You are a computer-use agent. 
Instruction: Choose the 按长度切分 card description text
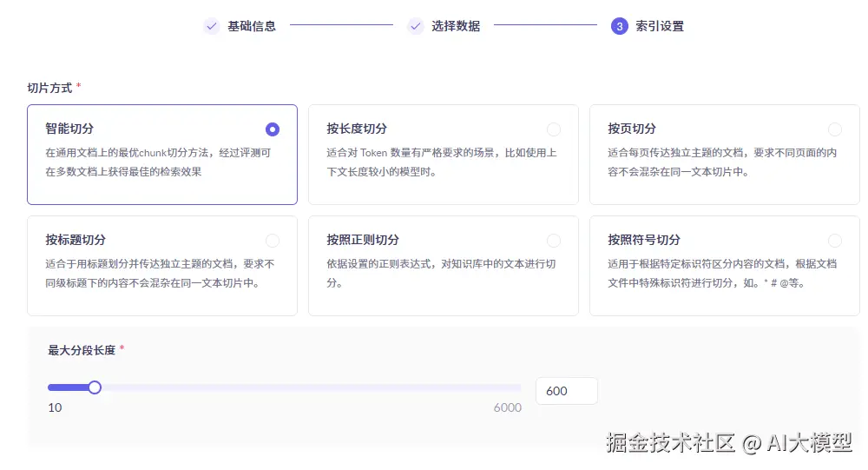click(x=442, y=162)
